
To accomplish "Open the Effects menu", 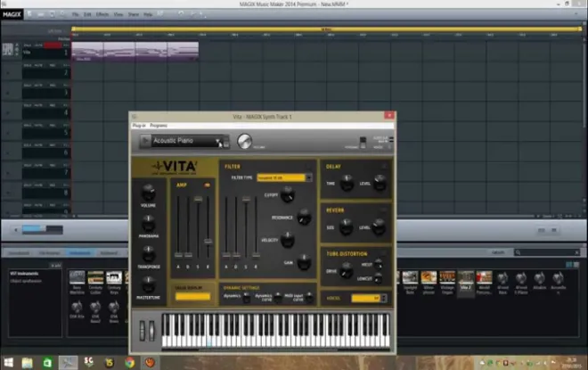I will tap(102, 14).
